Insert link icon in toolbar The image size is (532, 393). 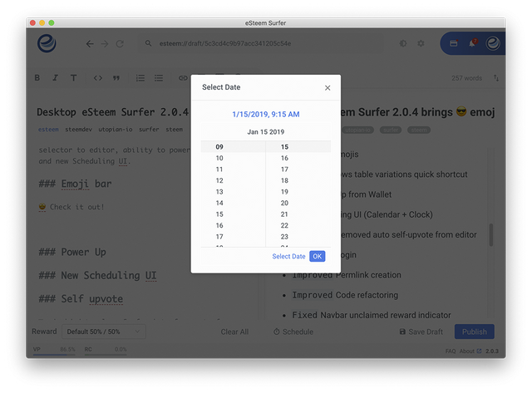pos(183,78)
